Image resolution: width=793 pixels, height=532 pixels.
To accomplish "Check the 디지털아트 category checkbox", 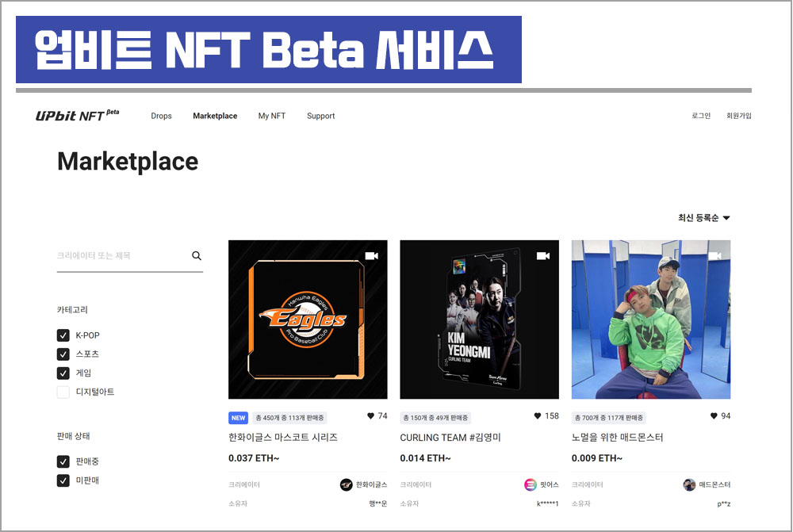I will tap(63, 392).
